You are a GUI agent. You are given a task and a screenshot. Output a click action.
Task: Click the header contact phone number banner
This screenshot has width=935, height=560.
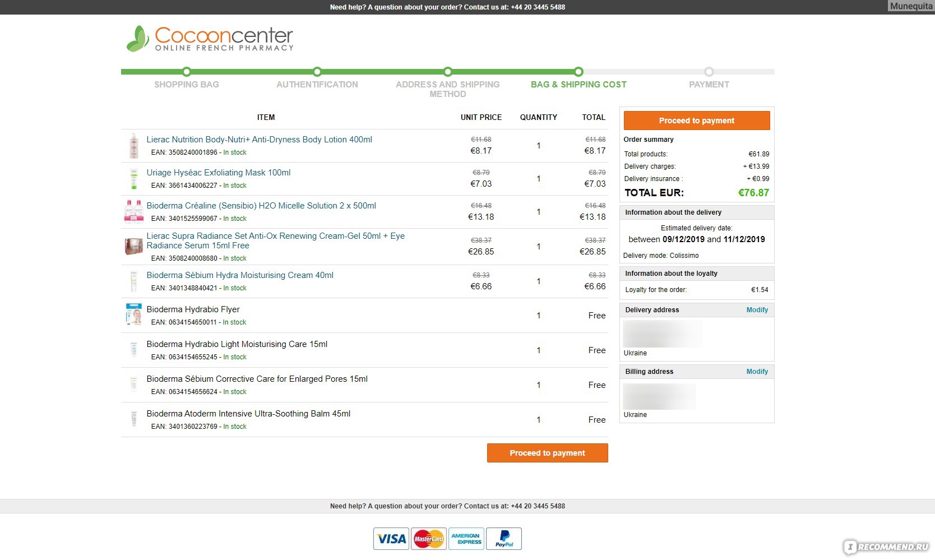(x=447, y=7)
